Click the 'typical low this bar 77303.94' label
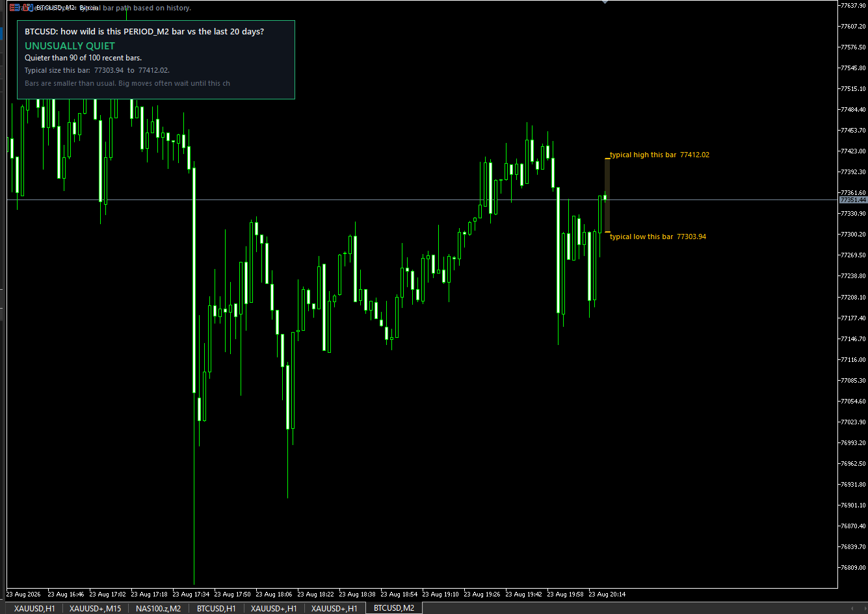The height and width of the screenshot is (614, 868). [658, 237]
